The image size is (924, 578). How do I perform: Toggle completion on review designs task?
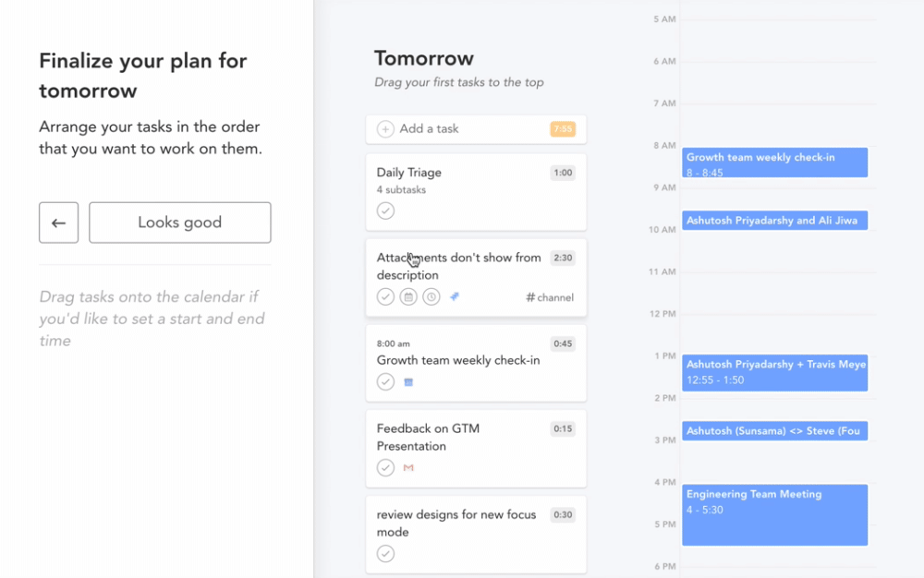385,553
